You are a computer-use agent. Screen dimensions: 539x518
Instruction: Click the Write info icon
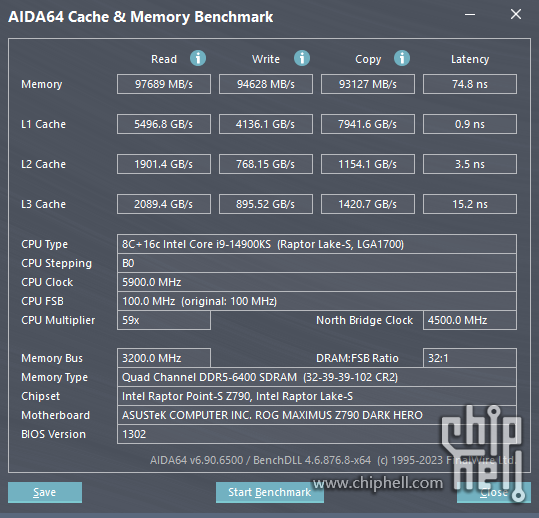(302, 58)
